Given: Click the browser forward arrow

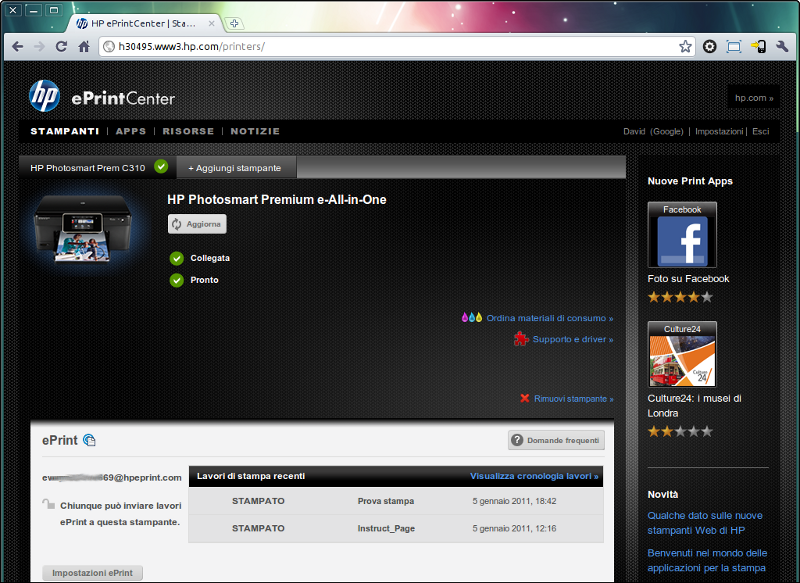Looking at the screenshot, I should (x=39, y=47).
